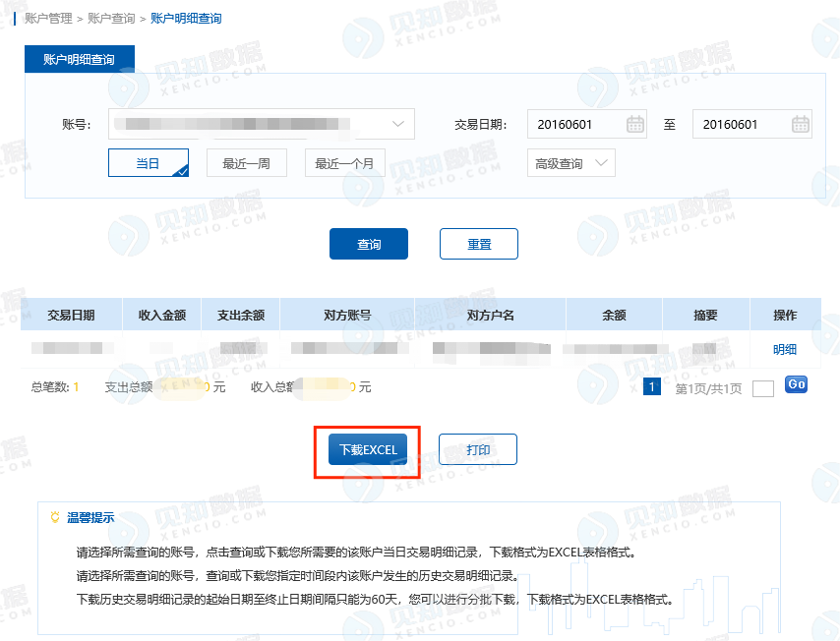Select the 最近一个月 range option
The image size is (840, 641).
(x=345, y=163)
